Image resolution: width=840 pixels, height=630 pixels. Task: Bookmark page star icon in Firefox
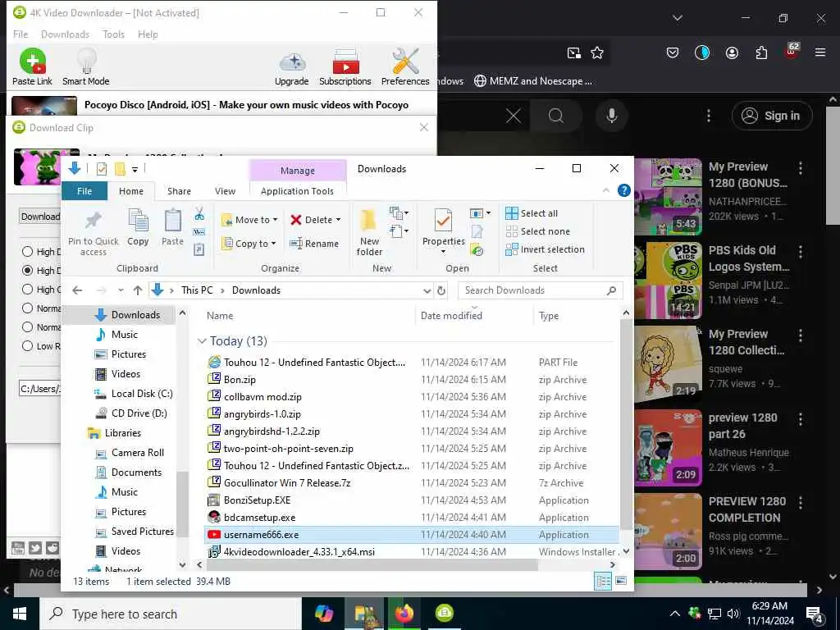click(x=597, y=52)
